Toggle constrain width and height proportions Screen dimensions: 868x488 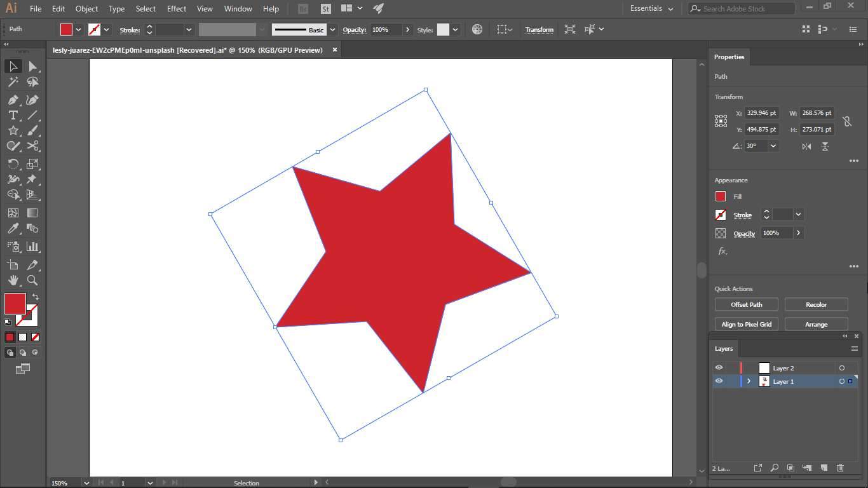[x=846, y=121]
